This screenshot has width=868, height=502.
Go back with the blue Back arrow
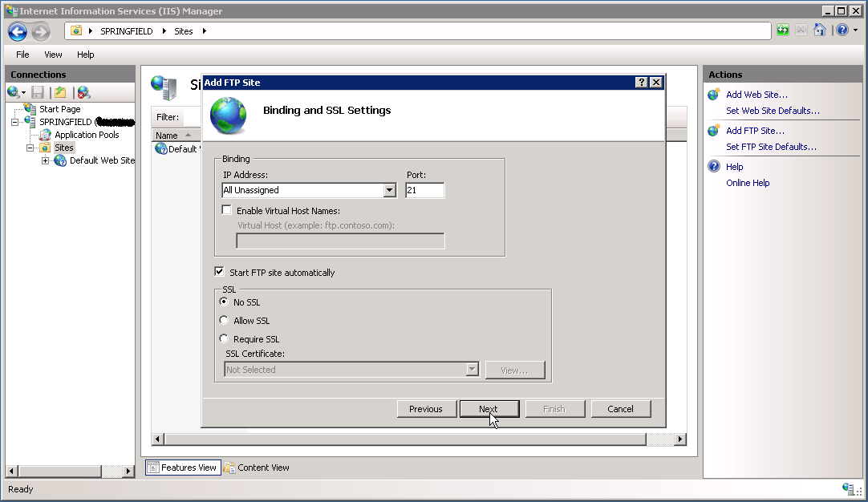tap(18, 31)
